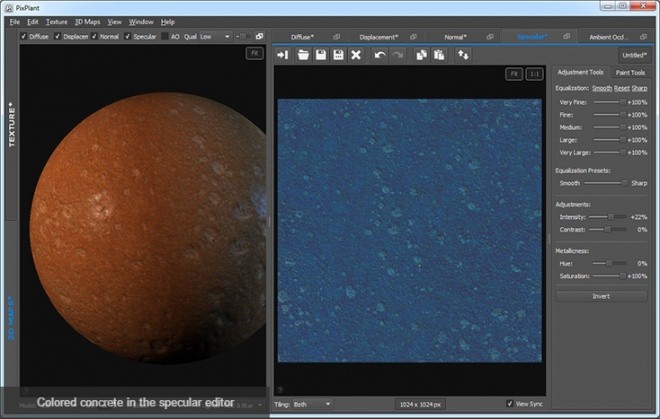Viewport: 660px width, 419px height.
Task: Click the undo arrow icon
Action: point(380,55)
